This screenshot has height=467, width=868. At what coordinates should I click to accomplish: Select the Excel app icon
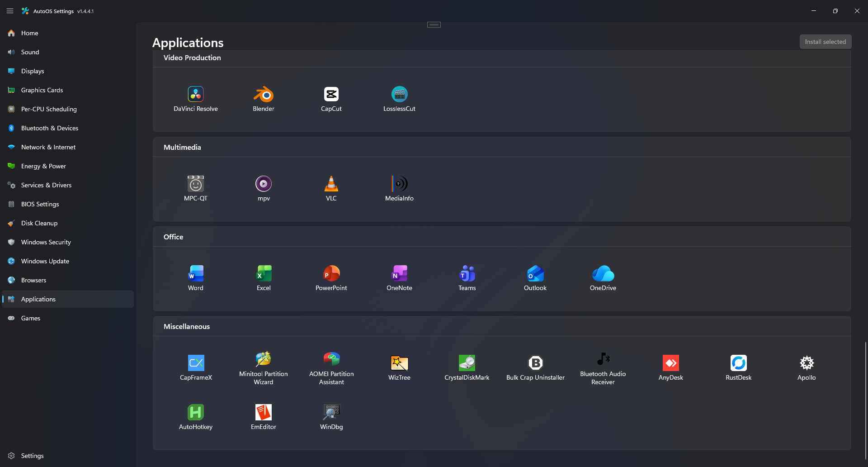(264, 273)
